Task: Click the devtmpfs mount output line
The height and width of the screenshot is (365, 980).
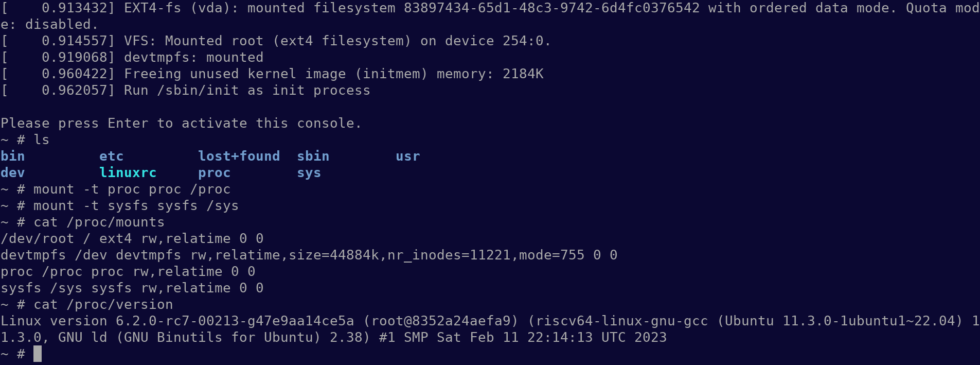Action: tap(309, 255)
